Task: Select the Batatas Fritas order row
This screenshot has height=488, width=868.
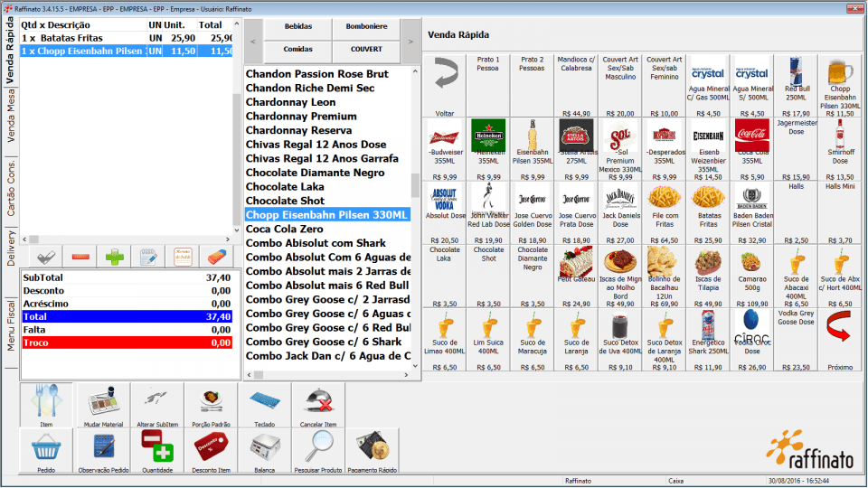Action: point(127,38)
